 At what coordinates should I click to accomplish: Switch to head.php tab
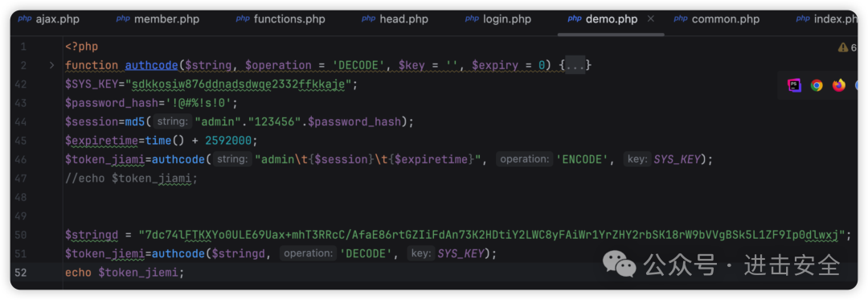click(395, 19)
